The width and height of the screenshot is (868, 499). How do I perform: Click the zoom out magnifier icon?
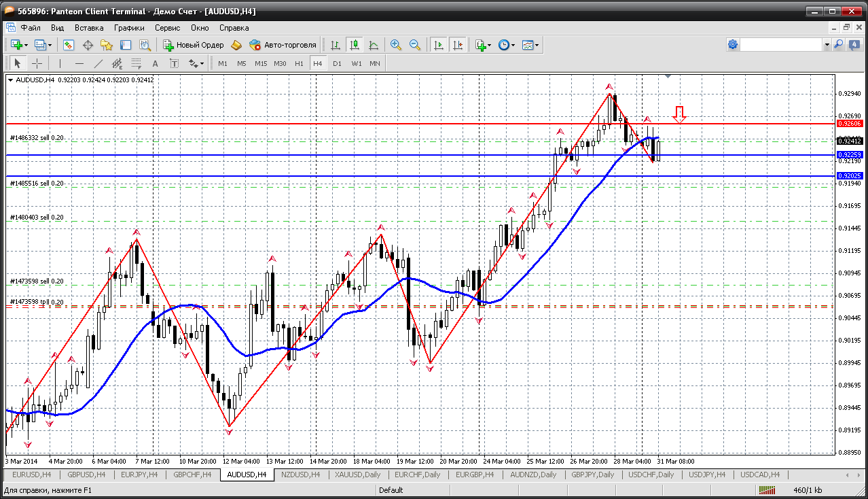point(414,45)
